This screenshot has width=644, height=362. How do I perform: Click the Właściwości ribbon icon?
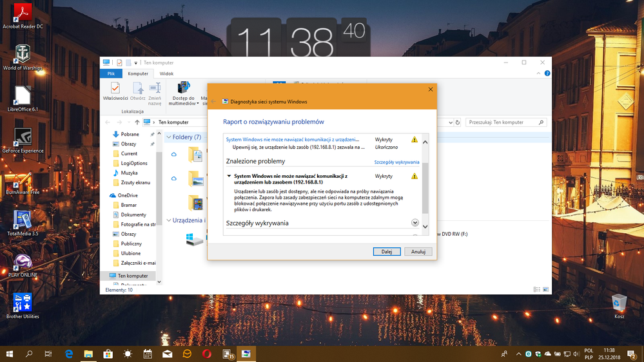(115, 91)
